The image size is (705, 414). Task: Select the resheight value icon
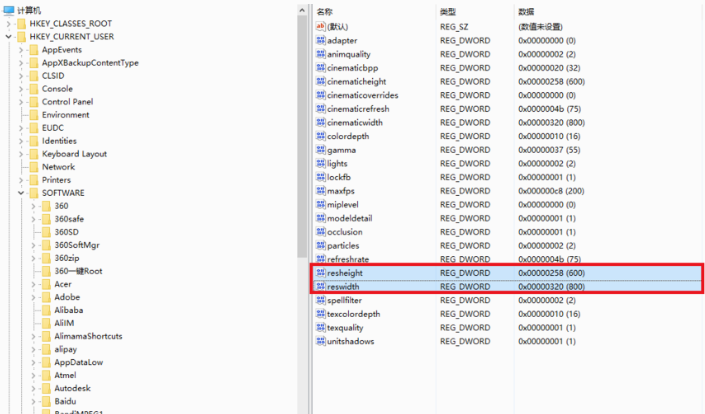click(321, 273)
